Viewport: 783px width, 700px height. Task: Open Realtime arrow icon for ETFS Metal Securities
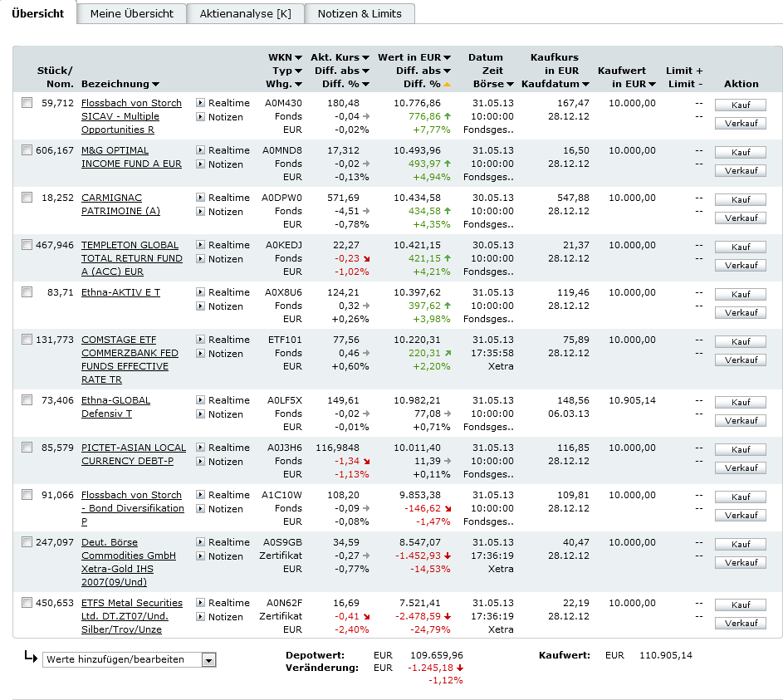point(200,603)
